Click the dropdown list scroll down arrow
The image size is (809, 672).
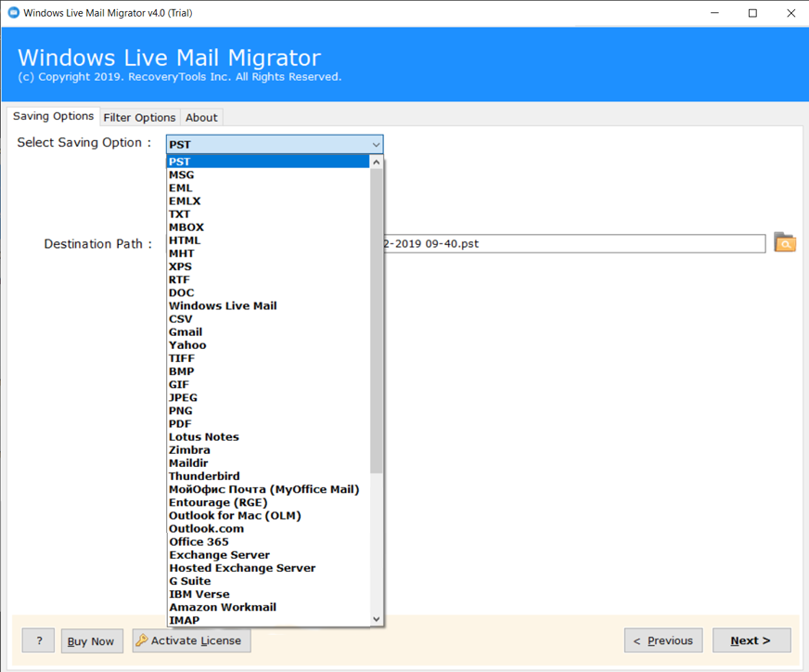click(377, 619)
